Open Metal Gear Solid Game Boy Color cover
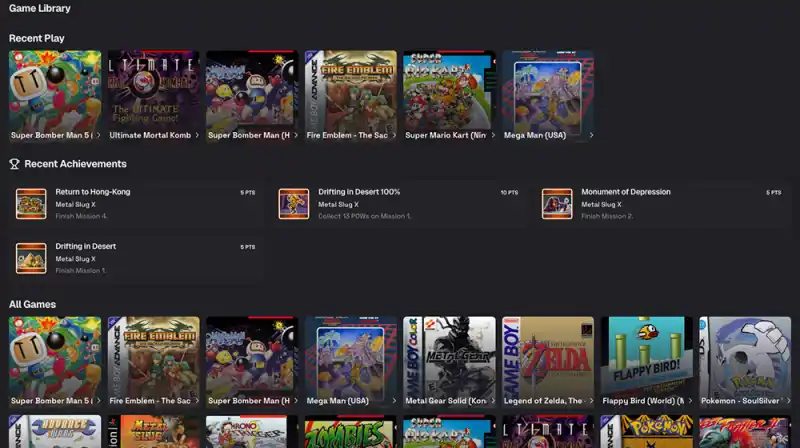The width and height of the screenshot is (800, 448). [x=449, y=362]
